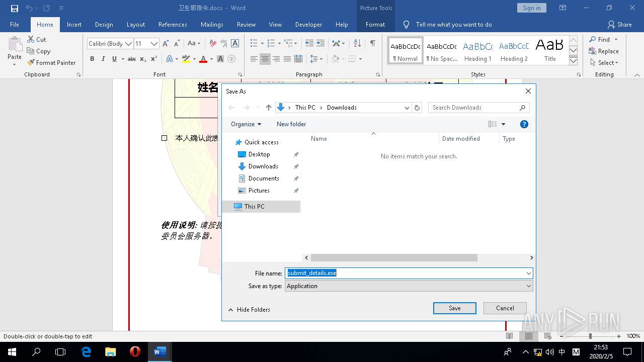
Task: Click the Increase Font Size icon
Action: coord(166,44)
